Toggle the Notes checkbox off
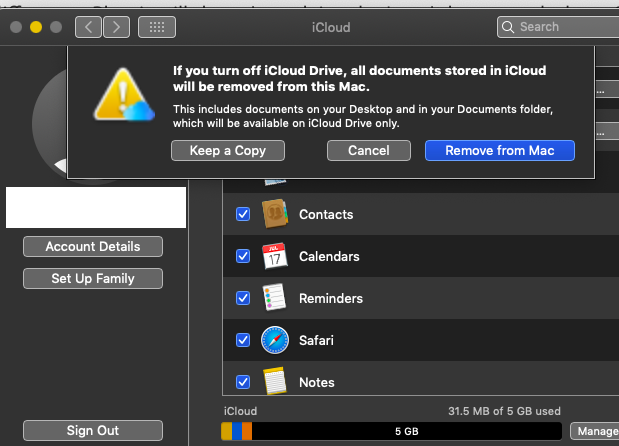 pyautogui.click(x=243, y=382)
